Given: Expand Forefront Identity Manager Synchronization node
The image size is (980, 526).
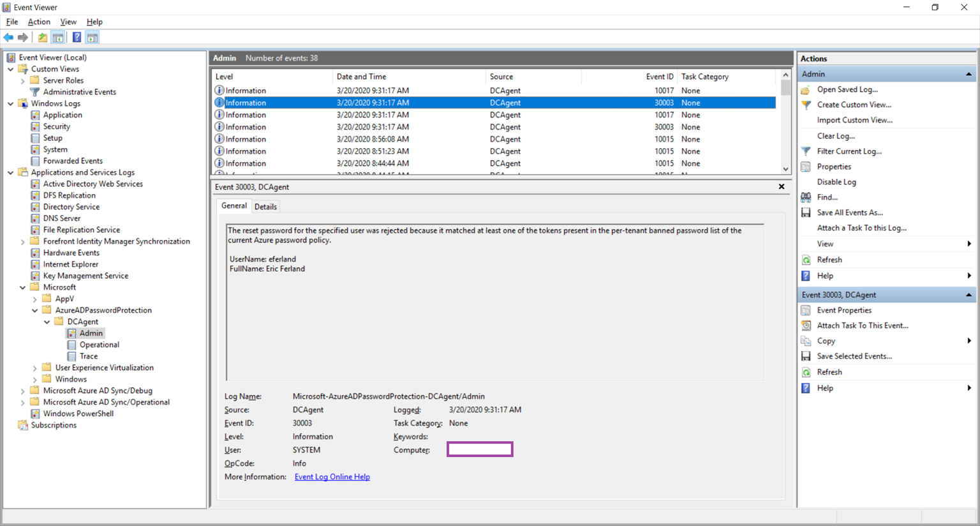Looking at the screenshot, I should tap(23, 241).
